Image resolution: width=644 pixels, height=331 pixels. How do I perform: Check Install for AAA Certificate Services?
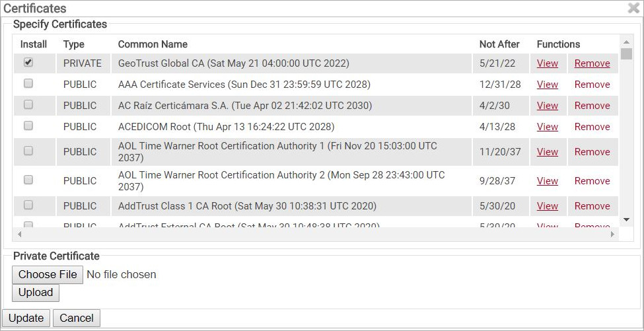28,84
